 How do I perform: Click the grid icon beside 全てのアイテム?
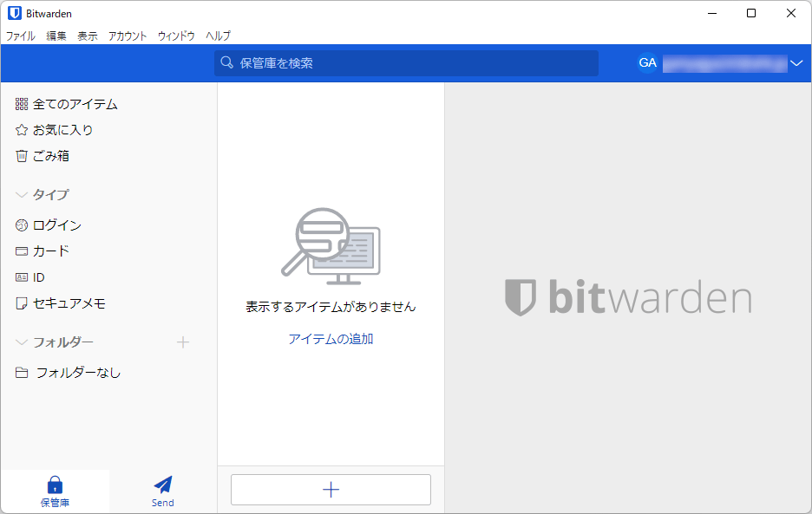click(21, 104)
